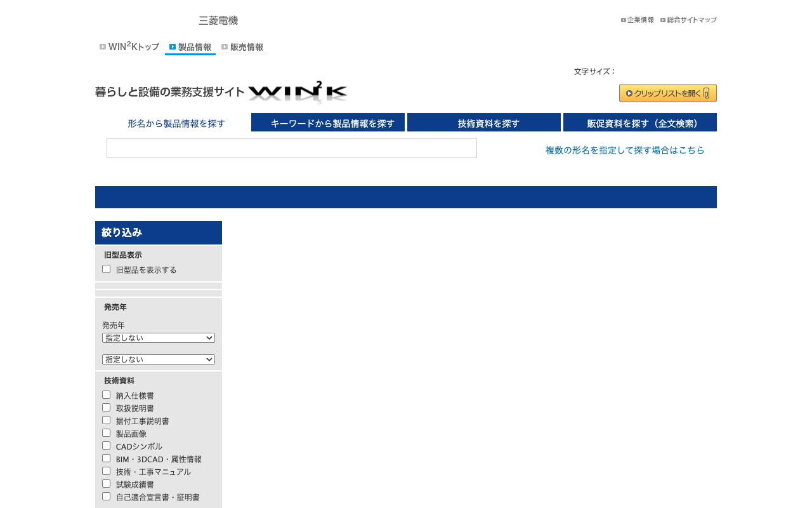Open the second 指定しない dropdown
The image size is (812, 508).
point(158,359)
